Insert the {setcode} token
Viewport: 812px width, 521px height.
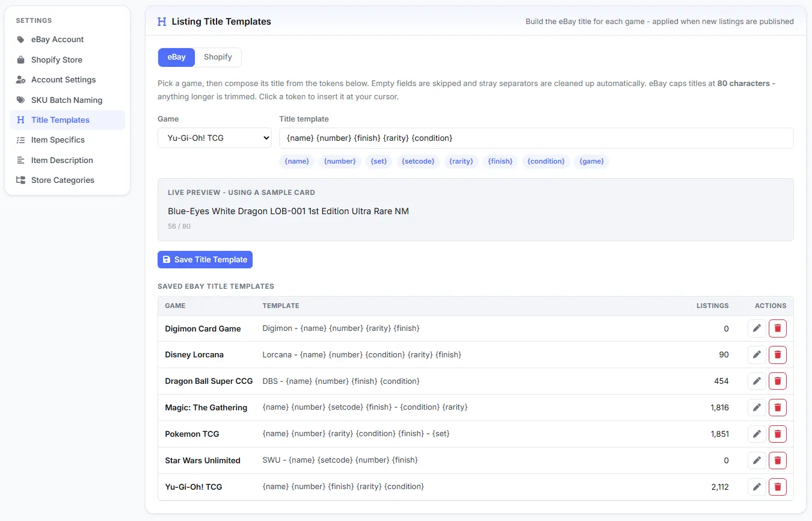click(418, 161)
